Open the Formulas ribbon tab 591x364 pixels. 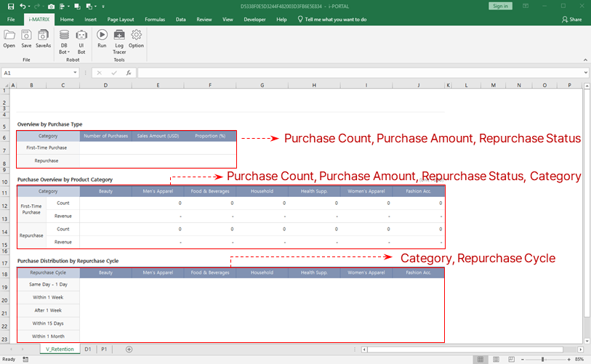tap(154, 20)
